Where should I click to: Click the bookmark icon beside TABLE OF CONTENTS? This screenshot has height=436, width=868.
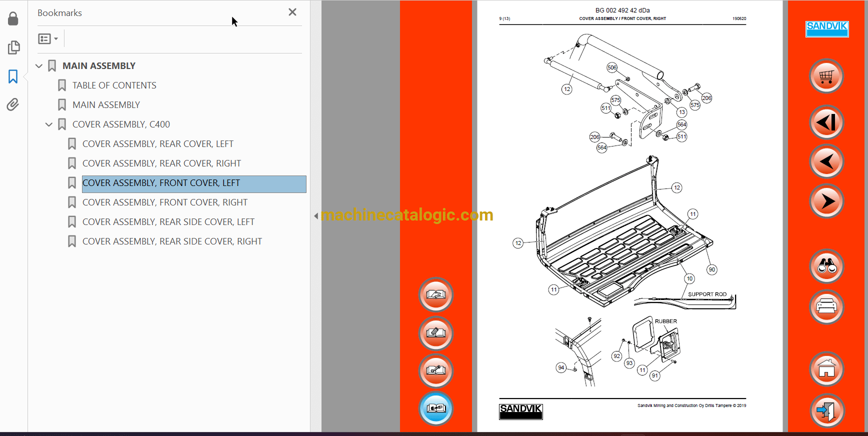coord(62,85)
